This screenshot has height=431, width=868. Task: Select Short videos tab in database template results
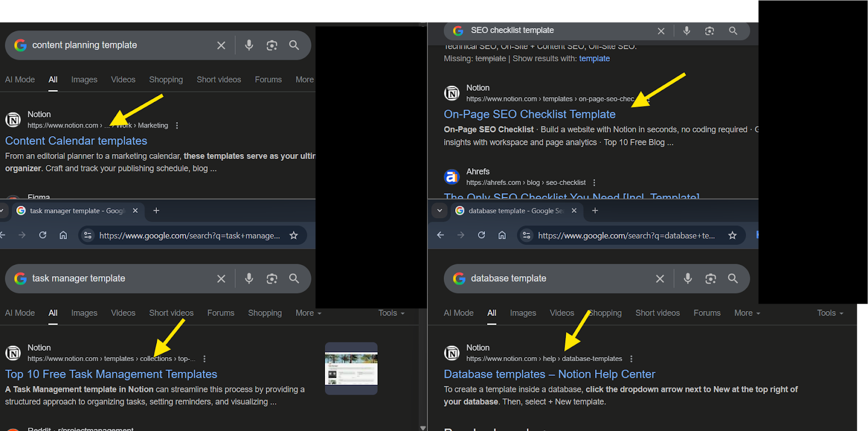pos(658,313)
